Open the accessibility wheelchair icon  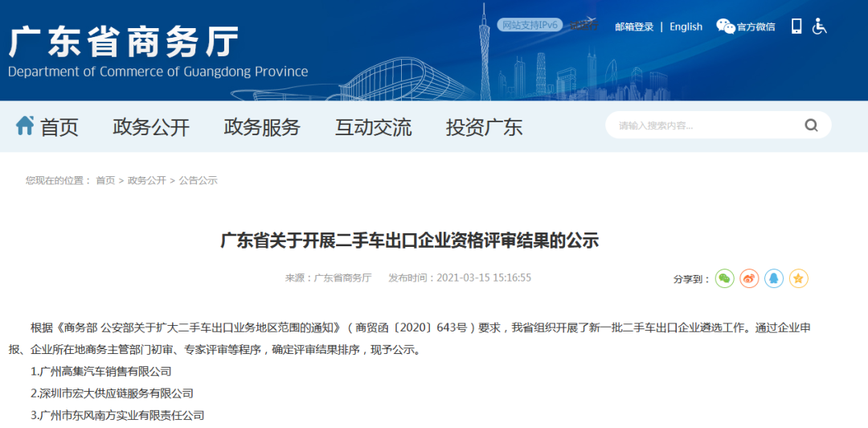[819, 26]
